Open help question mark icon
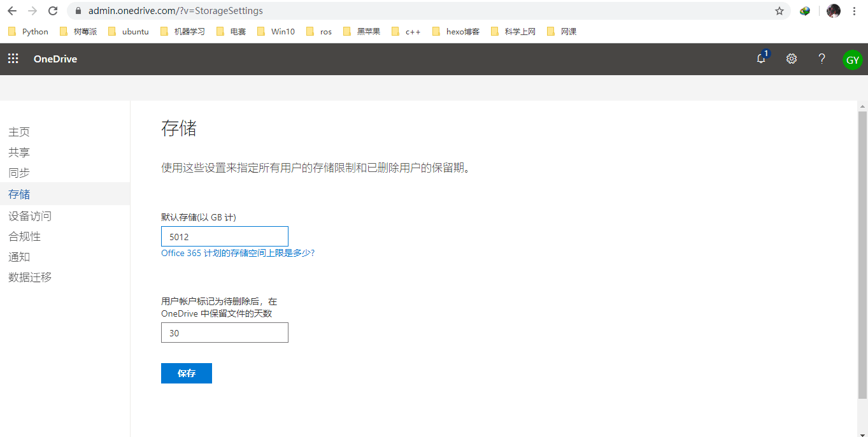This screenshot has width=868, height=437. 822,59
